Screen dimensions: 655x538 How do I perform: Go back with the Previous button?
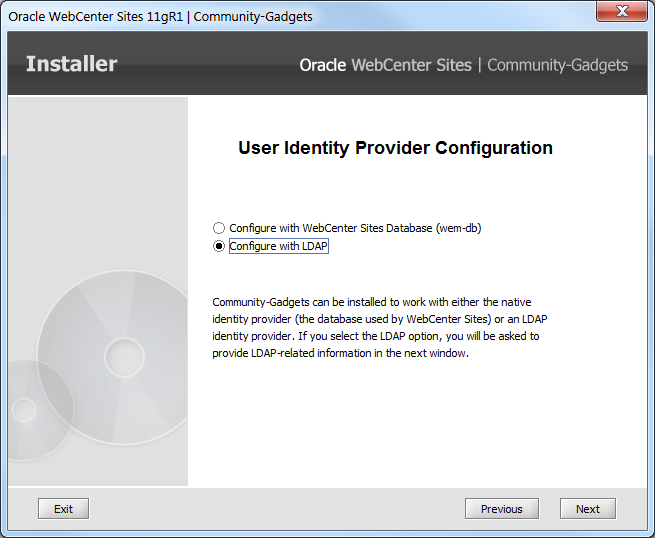click(x=502, y=509)
